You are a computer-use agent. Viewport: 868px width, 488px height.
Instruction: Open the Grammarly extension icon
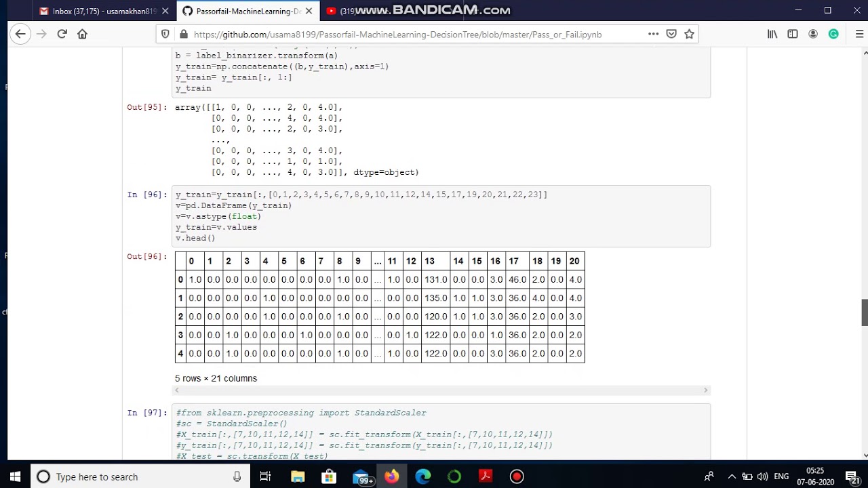coord(833,34)
